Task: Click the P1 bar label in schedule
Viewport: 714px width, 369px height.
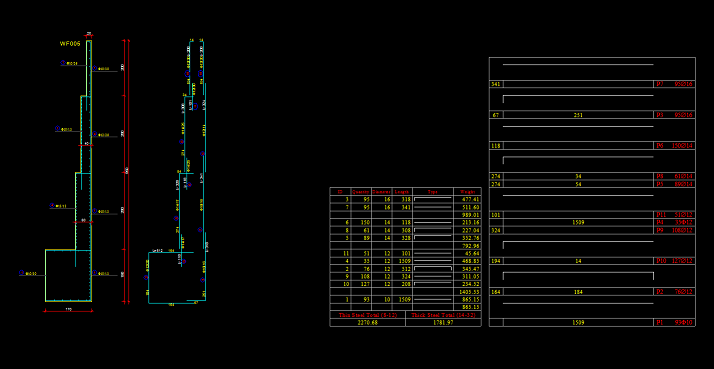Action: [660, 323]
